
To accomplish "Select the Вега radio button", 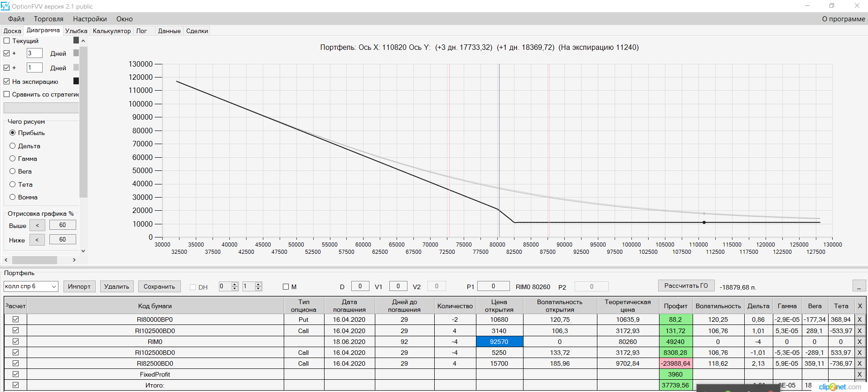I will point(13,171).
